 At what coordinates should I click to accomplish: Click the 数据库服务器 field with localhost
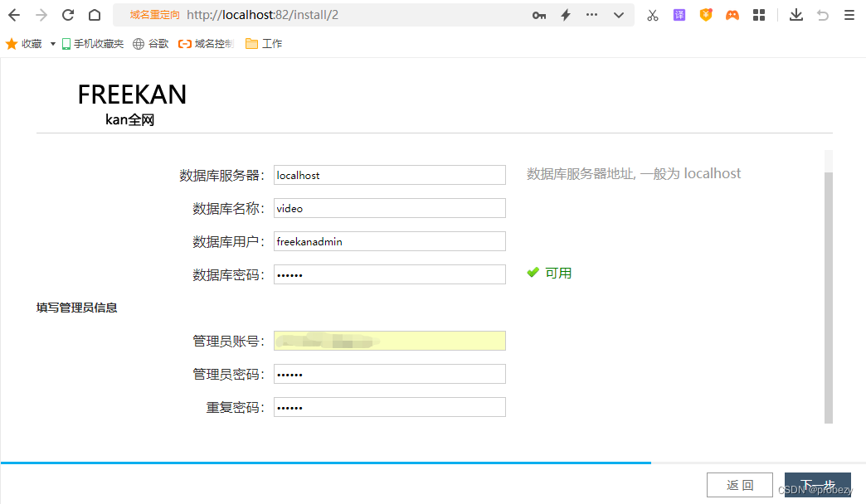coord(389,175)
